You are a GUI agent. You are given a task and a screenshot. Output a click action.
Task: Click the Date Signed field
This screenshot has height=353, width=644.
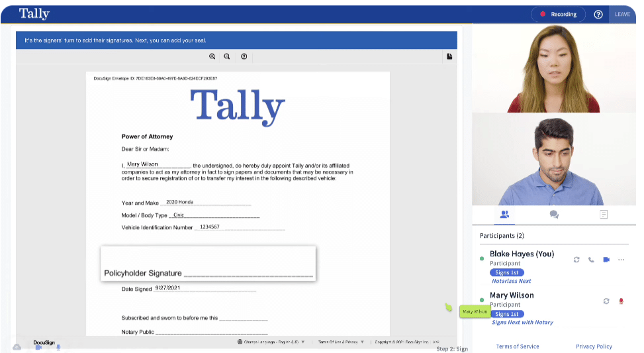point(205,288)
